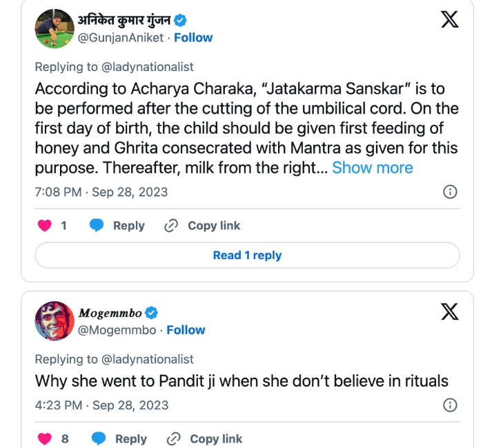483x448 pixels.
Task: Open the Read 1 reply thread
Action: pos(247,255)
